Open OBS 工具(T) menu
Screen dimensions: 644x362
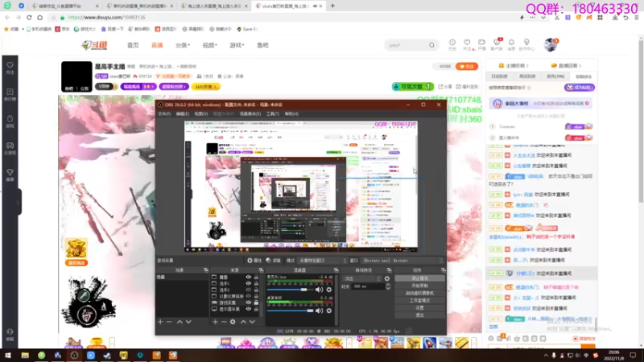[x=273, y=113]
